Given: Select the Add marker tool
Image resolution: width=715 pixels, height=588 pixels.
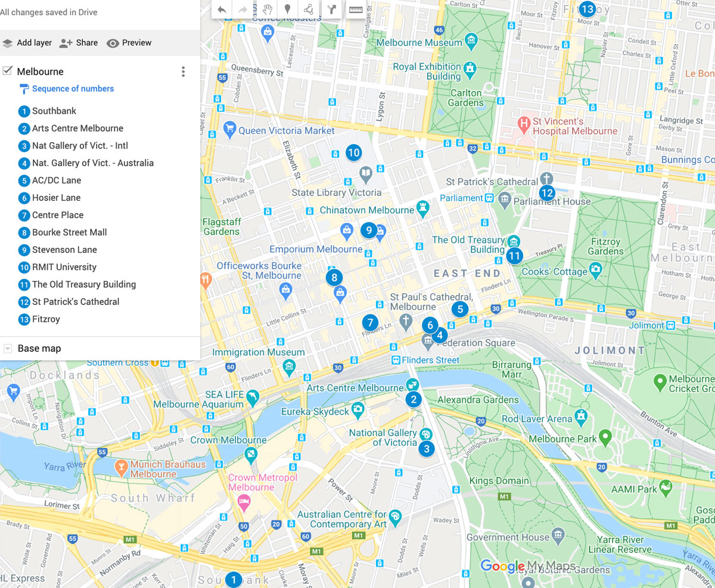Looking at the screenshot, I should pyautogui.click(x=288, y=9).
